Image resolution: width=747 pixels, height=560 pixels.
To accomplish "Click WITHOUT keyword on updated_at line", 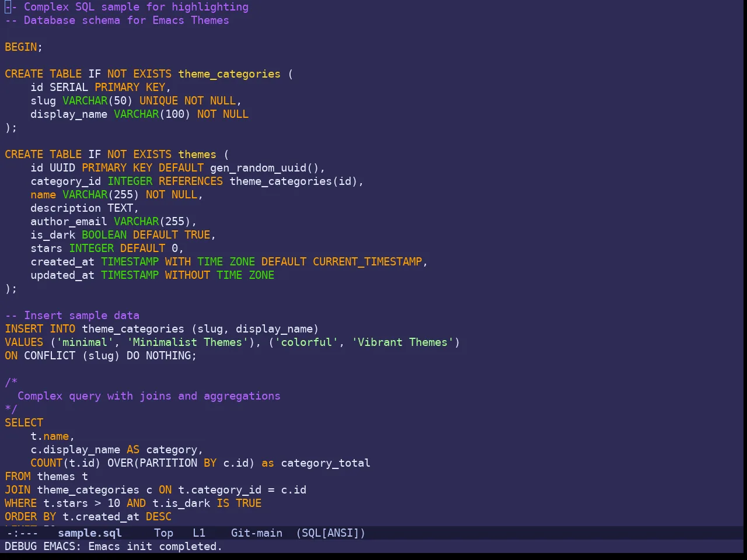I will tap(187, 275).
